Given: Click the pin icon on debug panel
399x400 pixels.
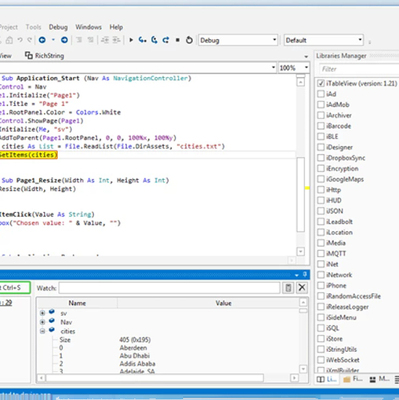Looking at the screenshot, I should pos(305,274).
